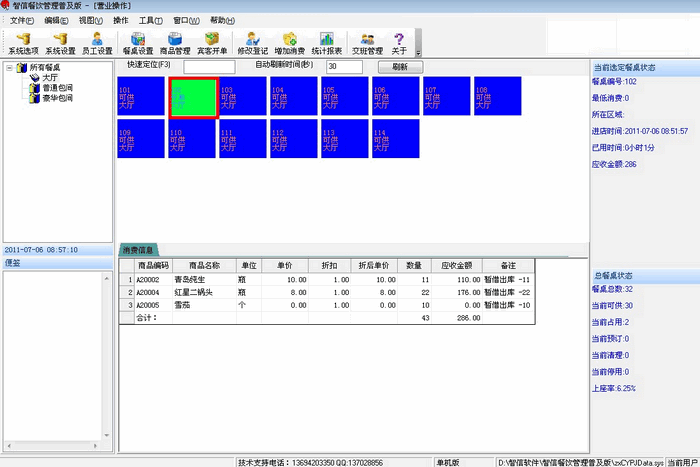This screenshot has width=700, height=467.
Task: Click the 宾客开单 toolbar icon
Action: click(x=211, y=42)
